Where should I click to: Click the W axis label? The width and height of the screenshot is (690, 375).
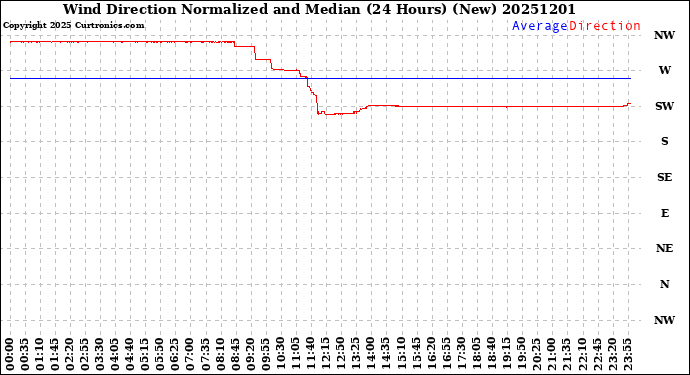point(664,70)
